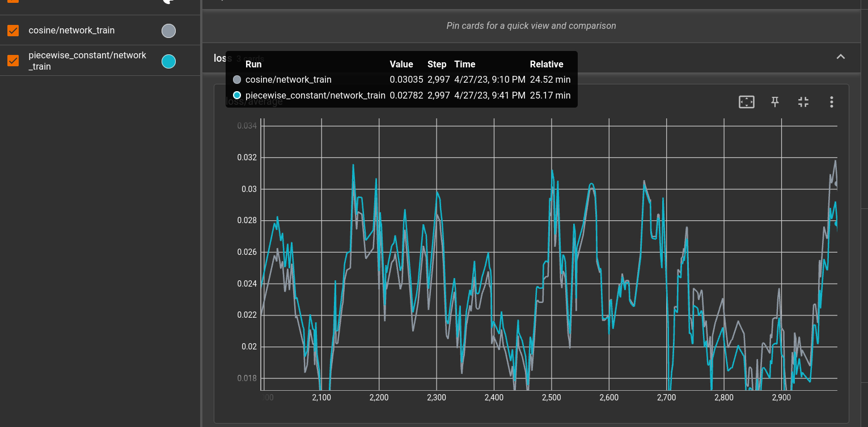Uncheck the cosine/network_train run checkbox

coord(13,31)
